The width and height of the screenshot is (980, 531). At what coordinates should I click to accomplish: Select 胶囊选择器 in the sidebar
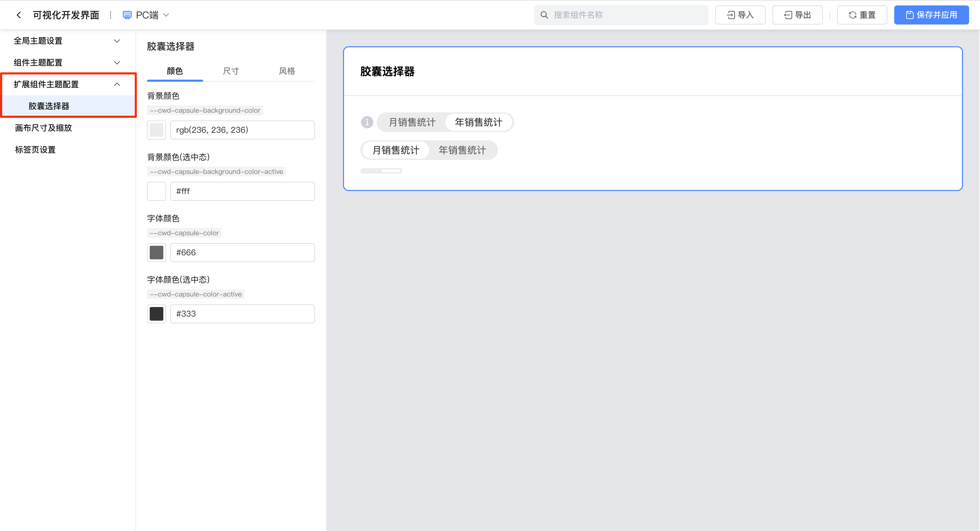click(x=68, y=106)
